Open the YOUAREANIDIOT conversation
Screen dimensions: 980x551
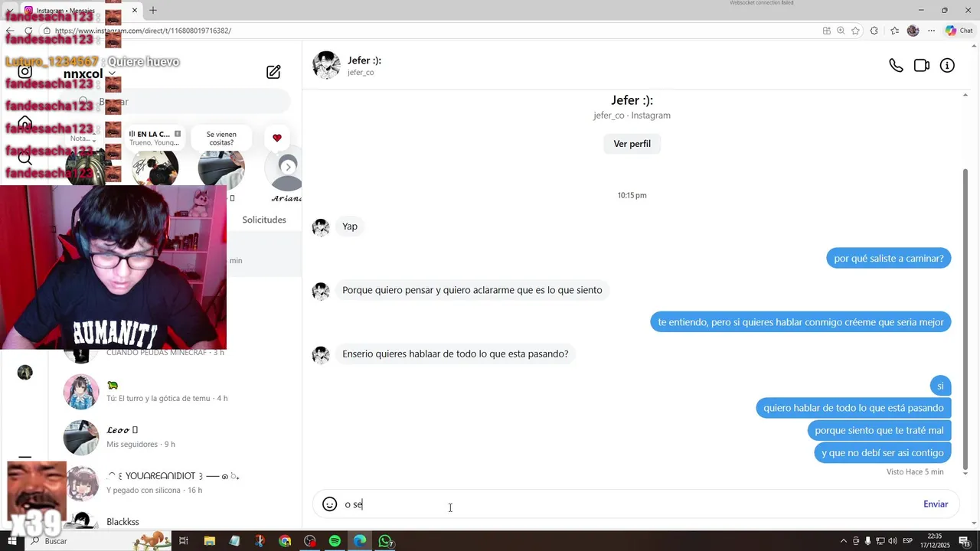(175, 483)
